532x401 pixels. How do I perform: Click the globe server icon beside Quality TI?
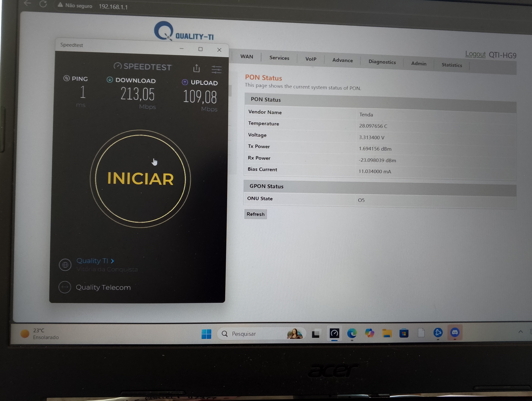pyautogui.click(x=65, y=265)
